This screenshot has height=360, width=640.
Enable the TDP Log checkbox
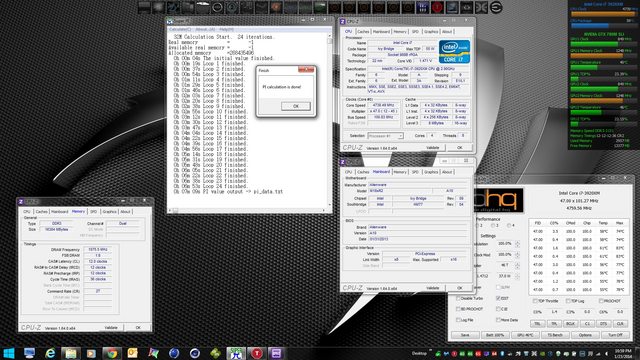568,301
